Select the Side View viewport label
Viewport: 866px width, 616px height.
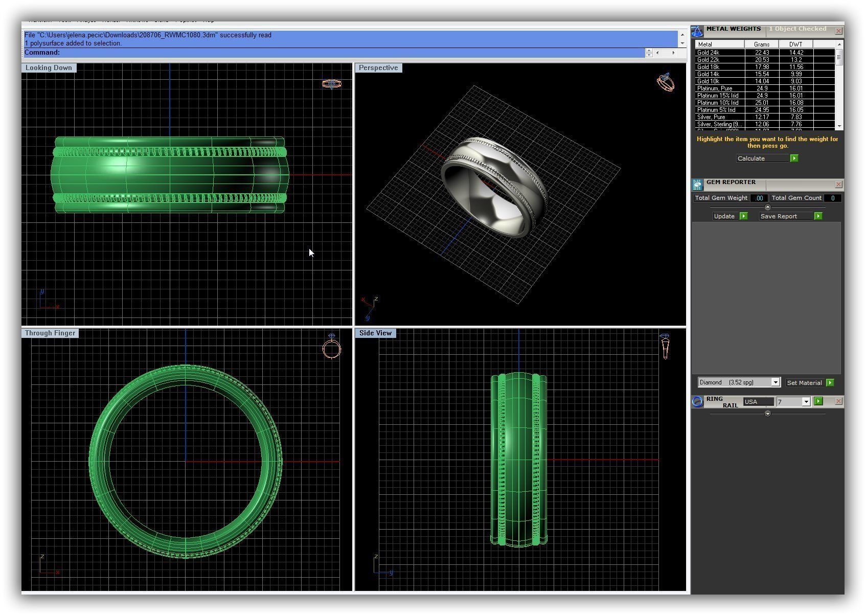375,333
